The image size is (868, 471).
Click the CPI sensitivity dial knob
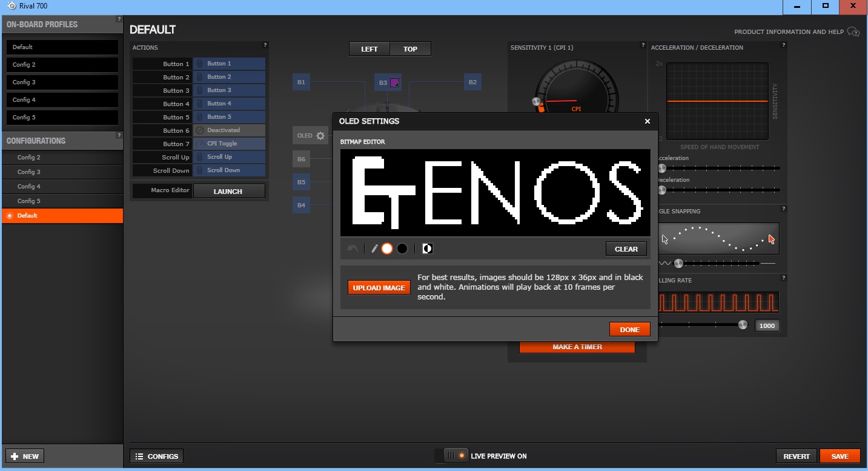tap(535, 102)
